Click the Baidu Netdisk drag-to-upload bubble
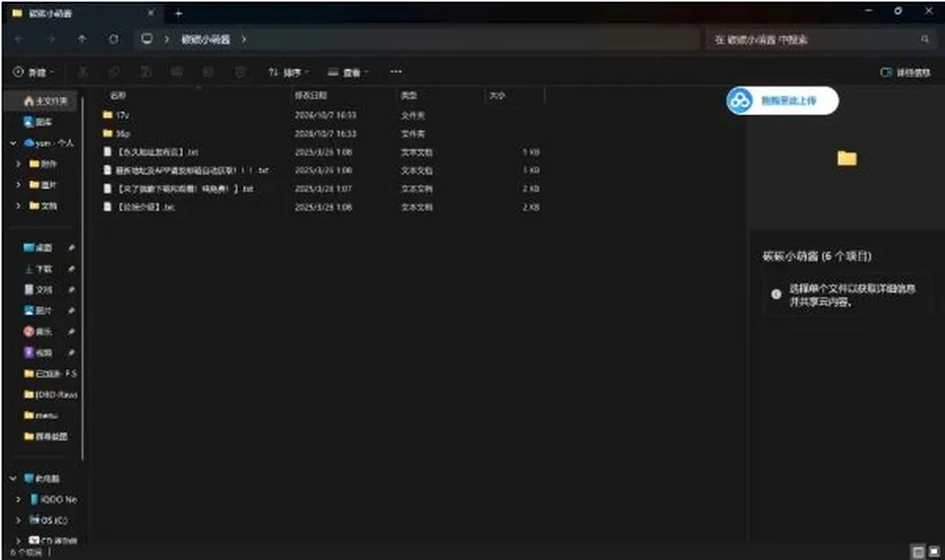This screenshot has width=945, height=560. click(x=782, y=100)
